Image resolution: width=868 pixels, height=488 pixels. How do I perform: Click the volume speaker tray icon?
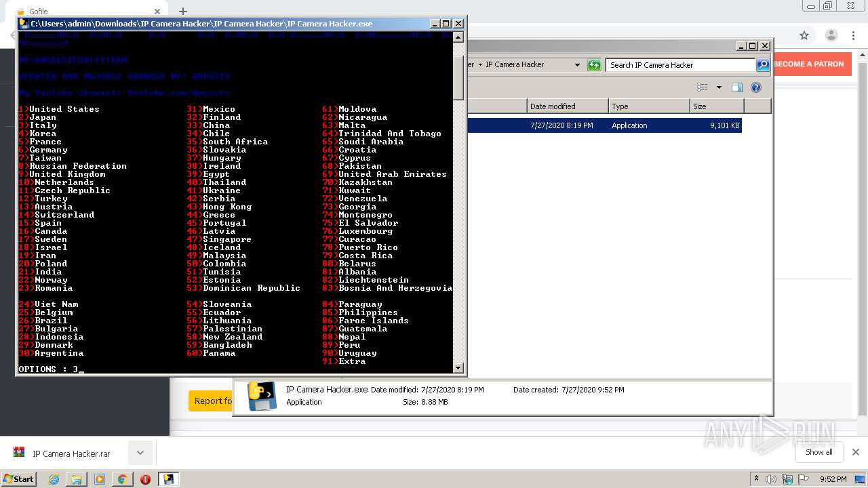tap(771, 479)
